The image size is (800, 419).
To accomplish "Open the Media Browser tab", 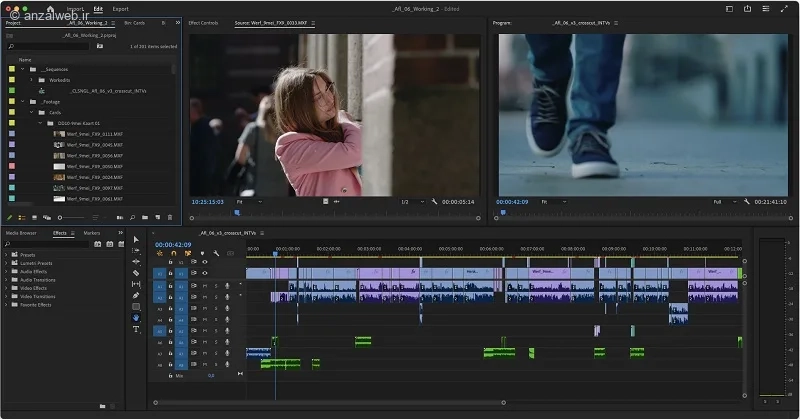I will coord(21,233).
